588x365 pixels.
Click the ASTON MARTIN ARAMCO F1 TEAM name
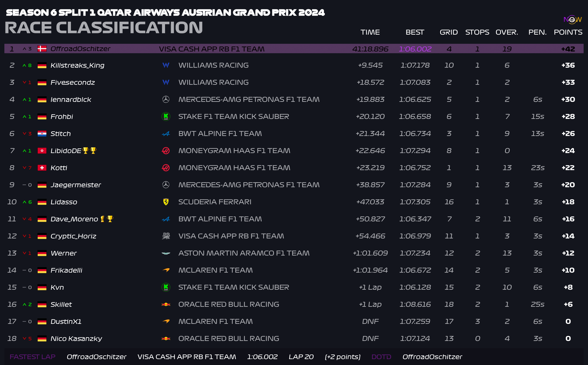tap(244, 253)
